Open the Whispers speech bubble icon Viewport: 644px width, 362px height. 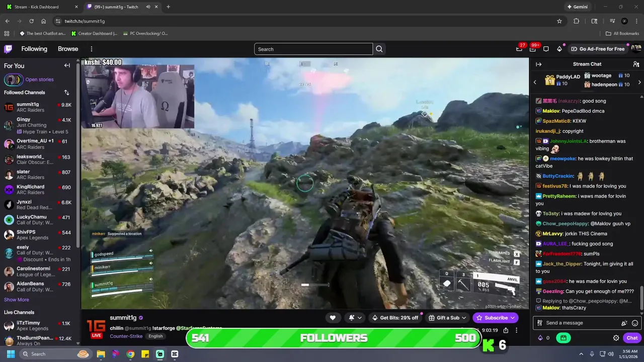pyautogui.click(x=546, y=49)
